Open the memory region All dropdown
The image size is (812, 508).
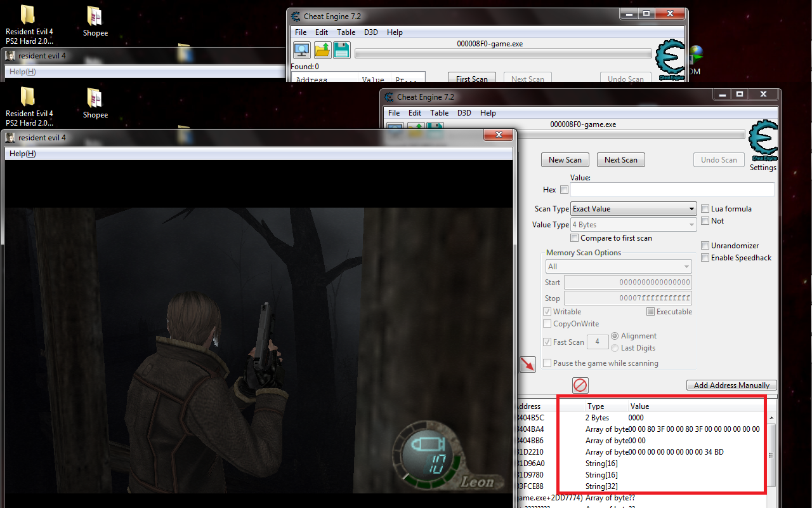pos(619,267)
